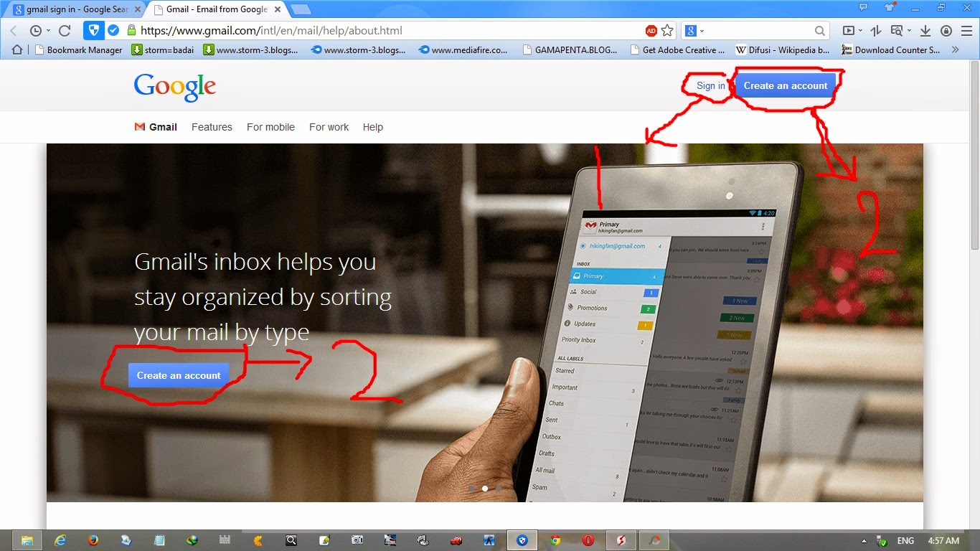Open the media player toolbar icon
This screenshot has width=980, height=551.
[849, 31]
